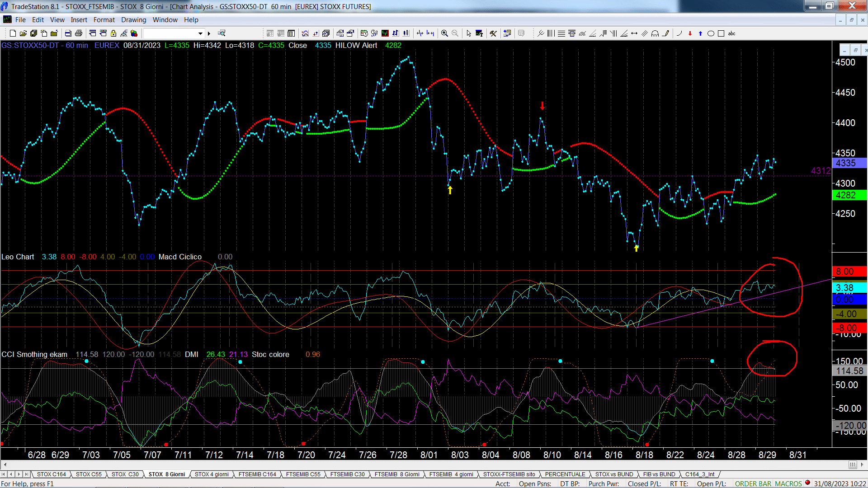The image size is (868, 488).
Task: Switch to FTSEMIB C164 tab
Action: pyautogui.click(x=257, y=474)
